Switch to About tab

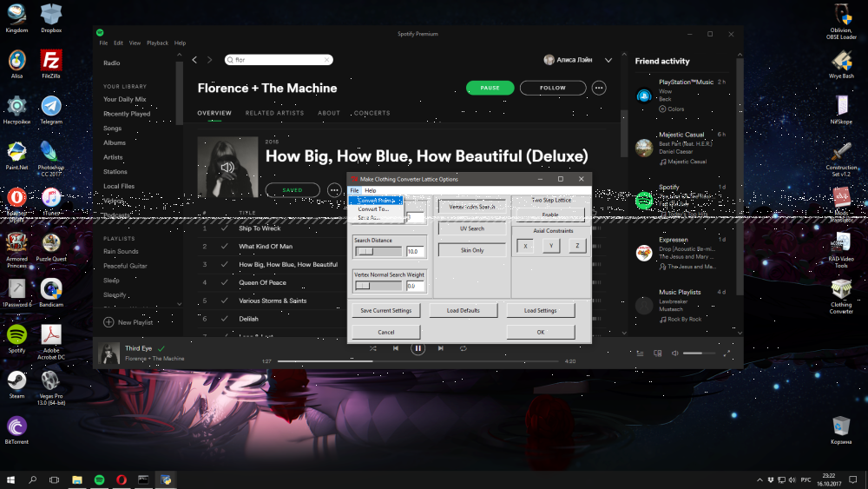(x=329, y=113)
